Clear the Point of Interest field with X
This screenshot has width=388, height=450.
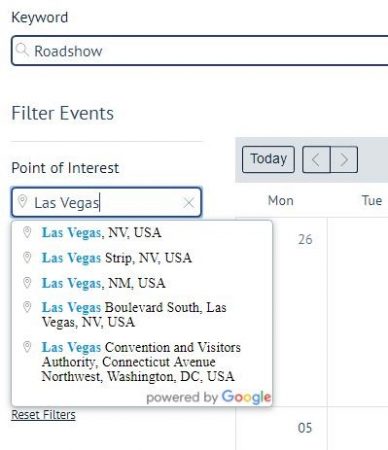click(x=189, y=202)
